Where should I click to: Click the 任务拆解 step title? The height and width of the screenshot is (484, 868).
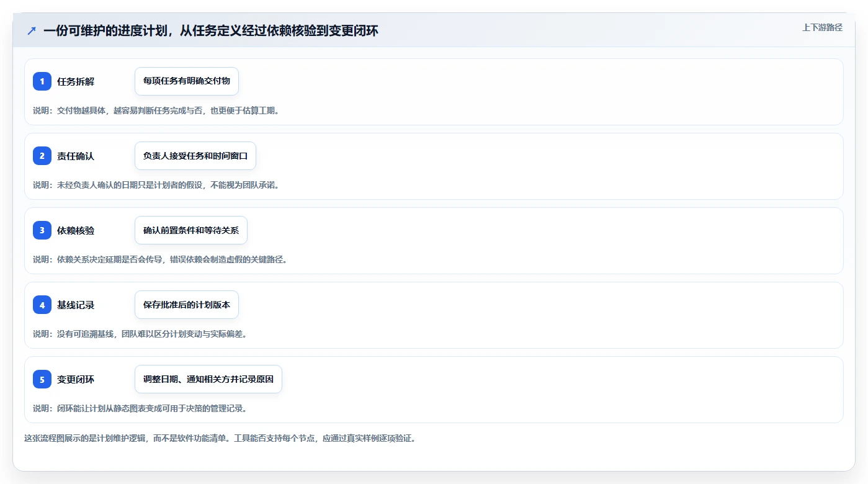click(76, 81)
